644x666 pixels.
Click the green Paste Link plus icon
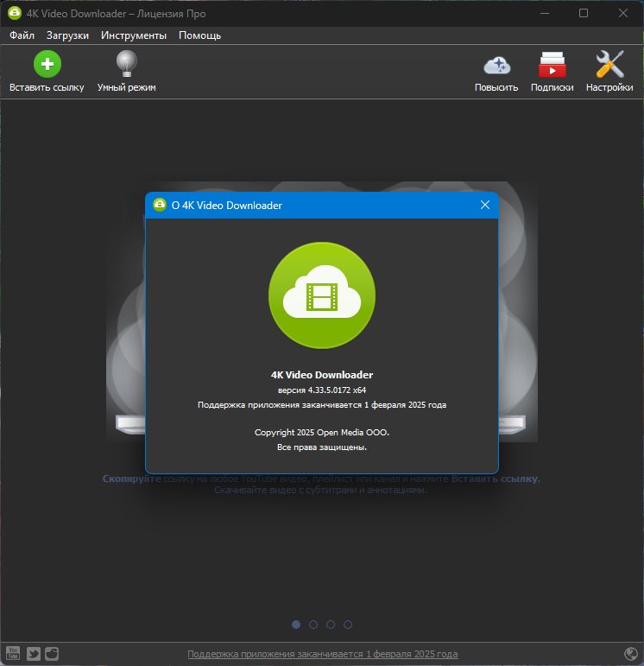click(47, 64)
